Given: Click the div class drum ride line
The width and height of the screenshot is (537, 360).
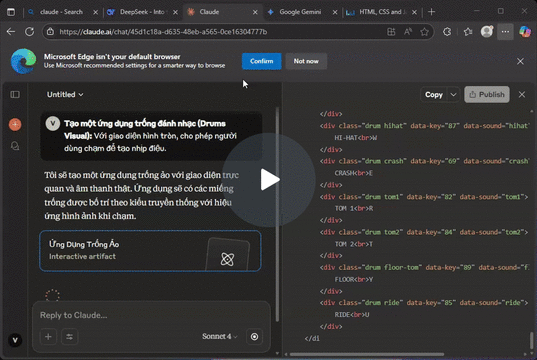Looking at the screenshot, I should tap(424, 302).
